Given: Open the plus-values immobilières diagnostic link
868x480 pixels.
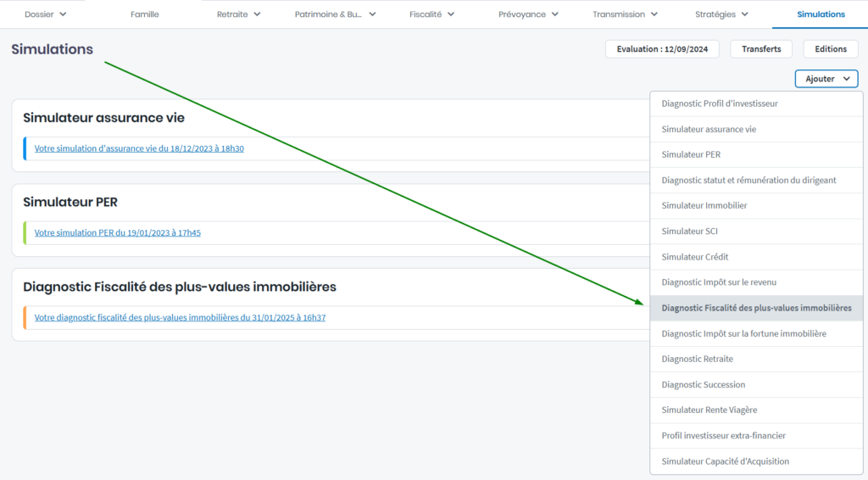Looking at the screenshot, I should [x=180, y=318].
